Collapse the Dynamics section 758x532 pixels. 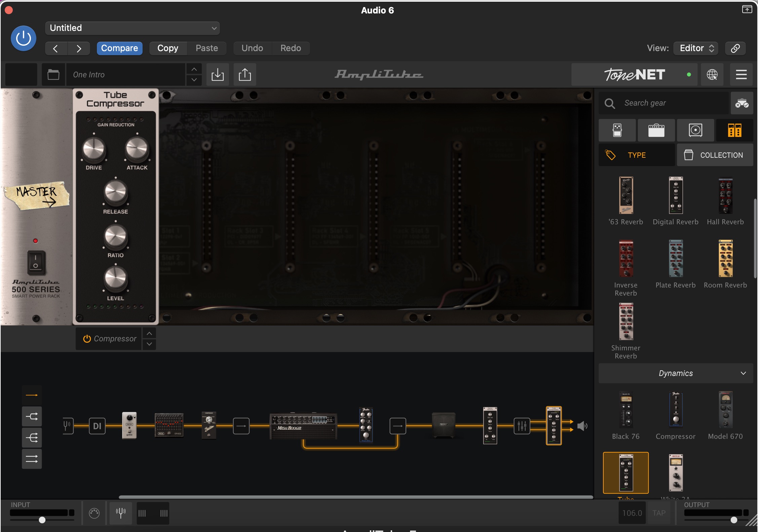(676, 373)
